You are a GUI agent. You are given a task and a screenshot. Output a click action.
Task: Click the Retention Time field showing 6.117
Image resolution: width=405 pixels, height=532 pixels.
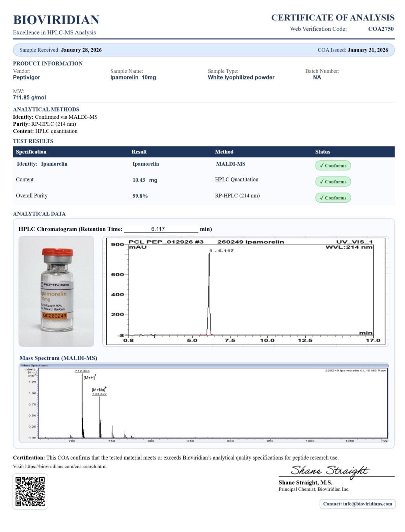click(161, 229)
